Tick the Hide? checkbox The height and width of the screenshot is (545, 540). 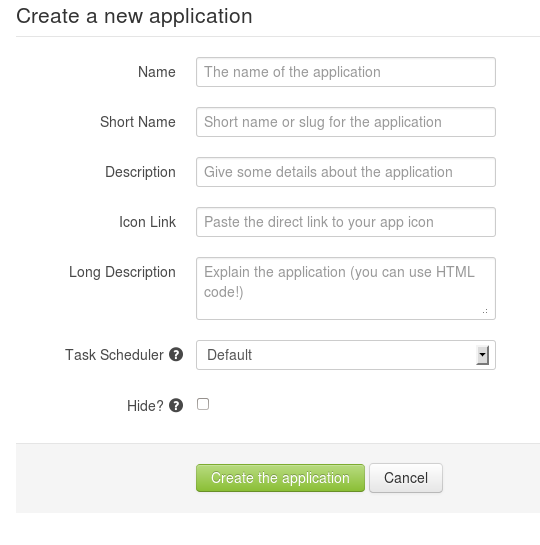203,404
